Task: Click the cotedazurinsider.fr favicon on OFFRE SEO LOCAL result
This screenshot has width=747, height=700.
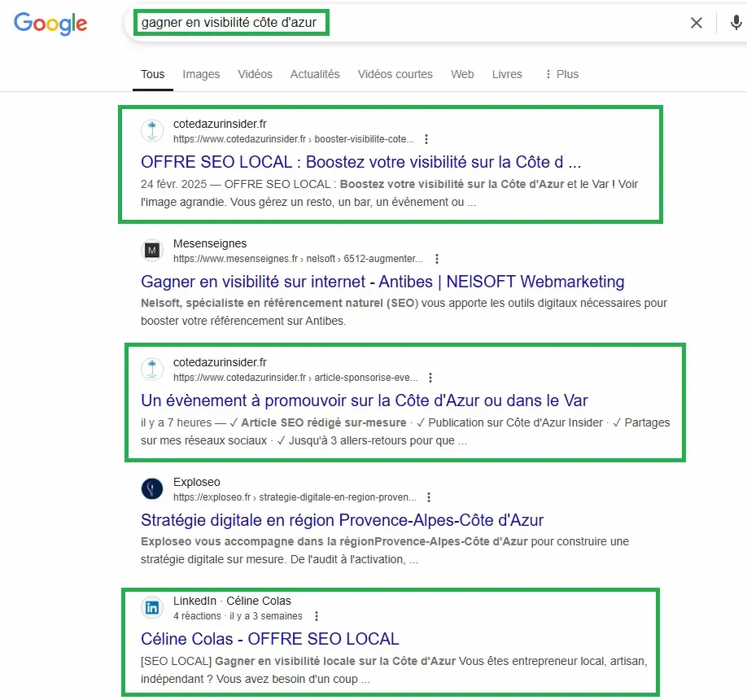Action: pos(152,130)
